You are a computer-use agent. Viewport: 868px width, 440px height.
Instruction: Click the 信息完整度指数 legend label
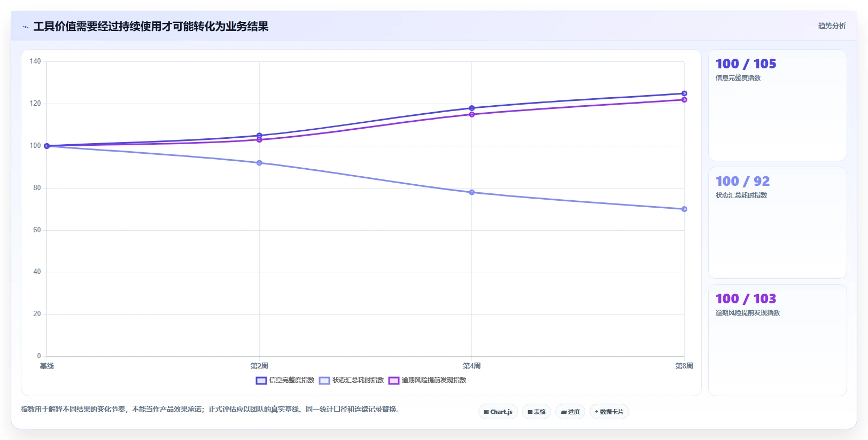point(292,380)
